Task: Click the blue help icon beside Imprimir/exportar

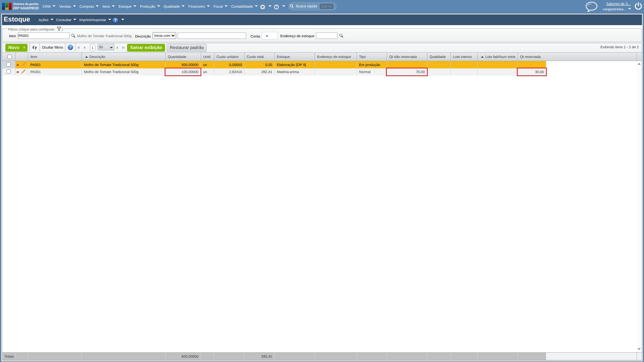Action: tap(115, 20)
